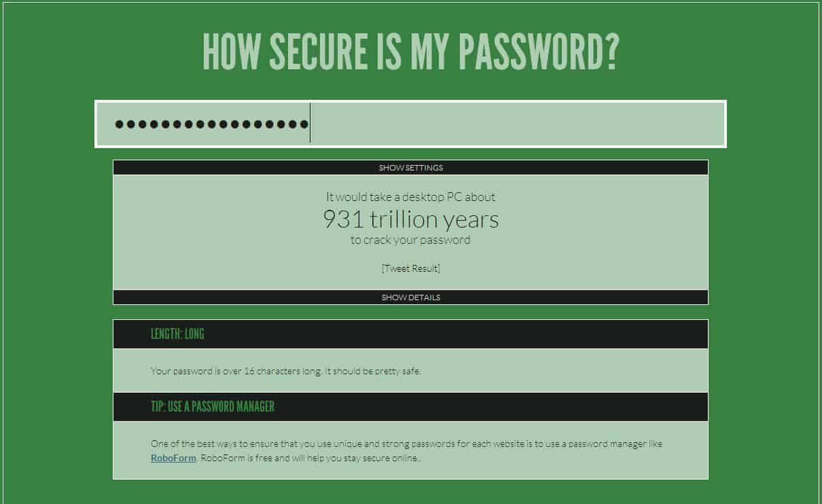
Task: Open the Tweet Result link
Action: (410, 268)
